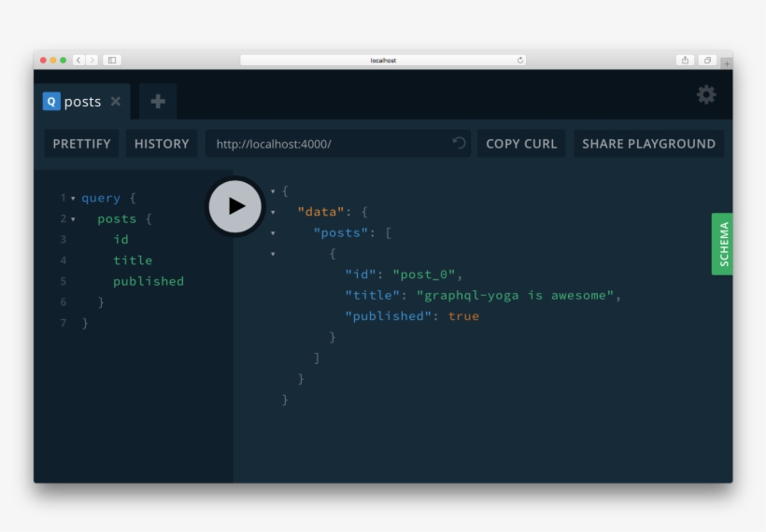This screenshot has width=766, height=532.
Task: Open the settings gear icon
Action: point(706,94)
